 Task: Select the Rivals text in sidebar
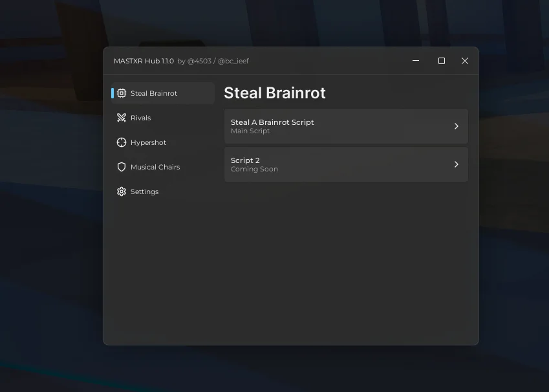140,118
